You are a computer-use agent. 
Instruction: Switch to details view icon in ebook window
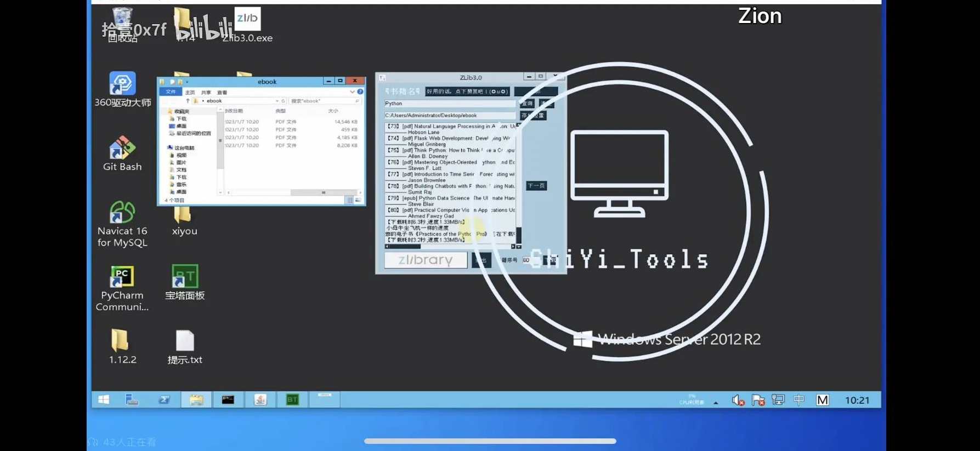click(349, 200)
